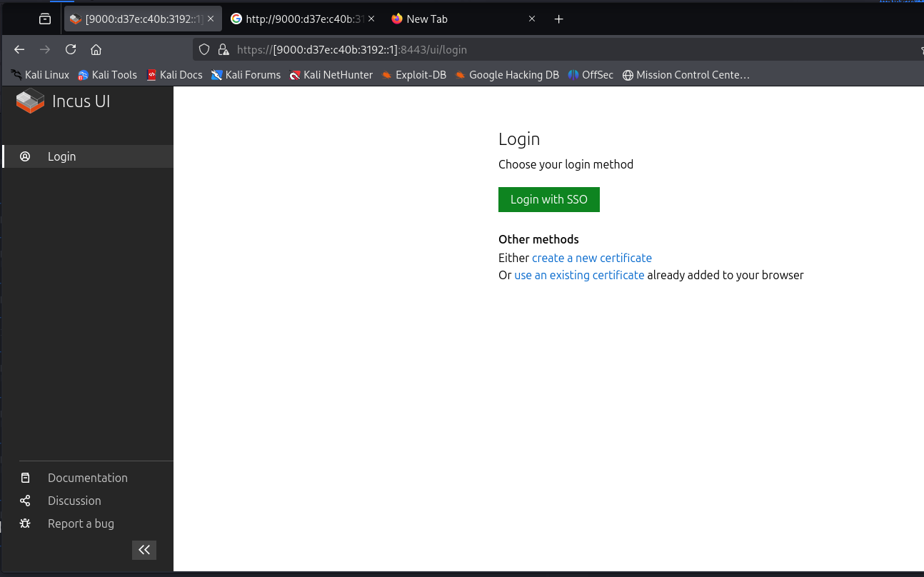The image size is (924, 577).
Task: Click the Incus UI logo icon
Action: pos(30,101)
